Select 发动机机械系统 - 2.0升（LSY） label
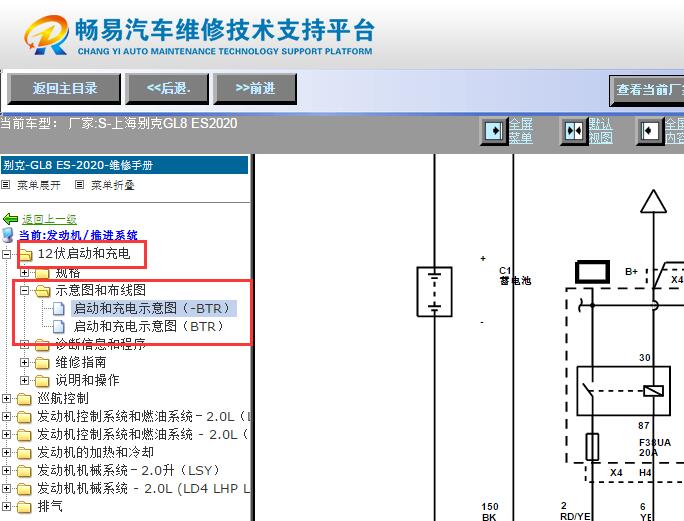 128,470
